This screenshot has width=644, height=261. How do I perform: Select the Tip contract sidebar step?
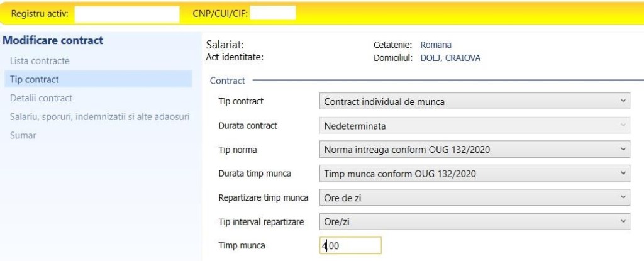point(35,79)
